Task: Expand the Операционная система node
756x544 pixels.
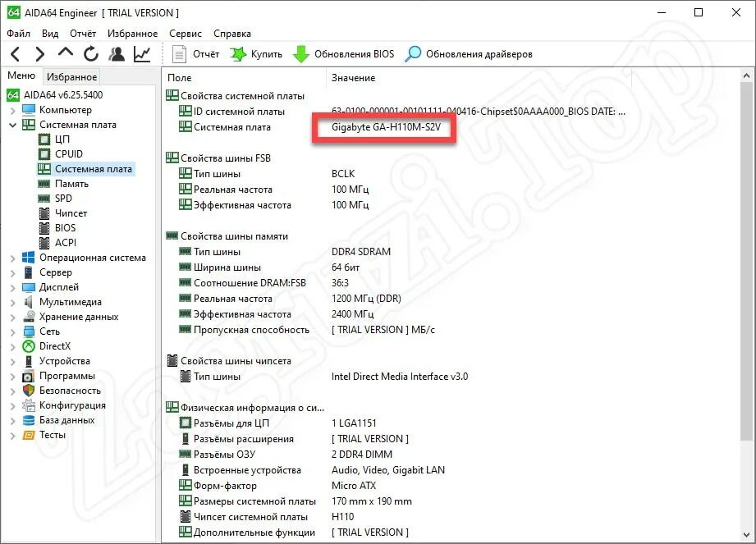Action: pos(12,258)
